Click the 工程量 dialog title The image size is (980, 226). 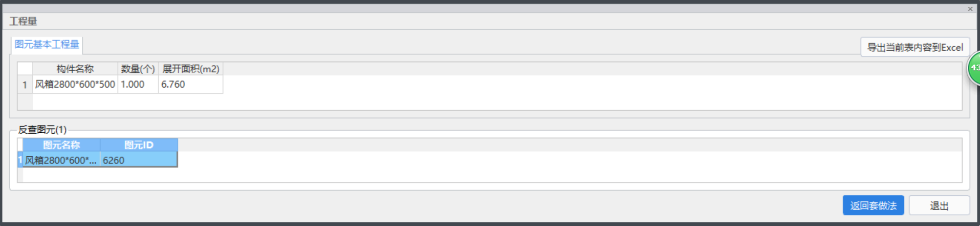click(23, 21)
